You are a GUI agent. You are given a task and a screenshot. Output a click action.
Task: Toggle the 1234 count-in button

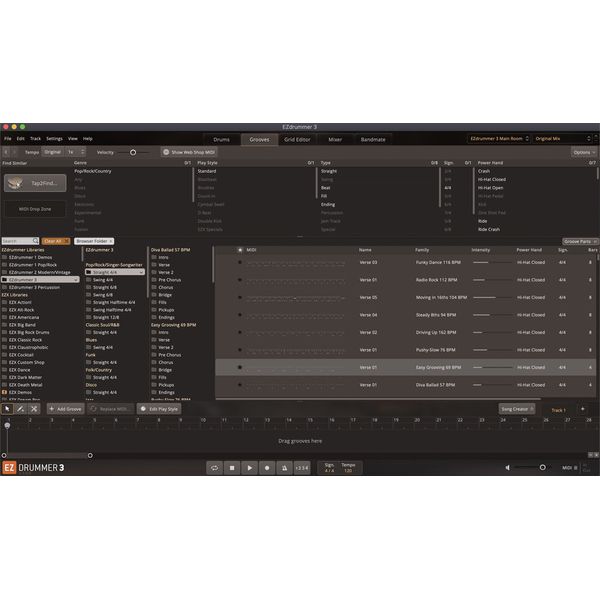click(302, 468)
